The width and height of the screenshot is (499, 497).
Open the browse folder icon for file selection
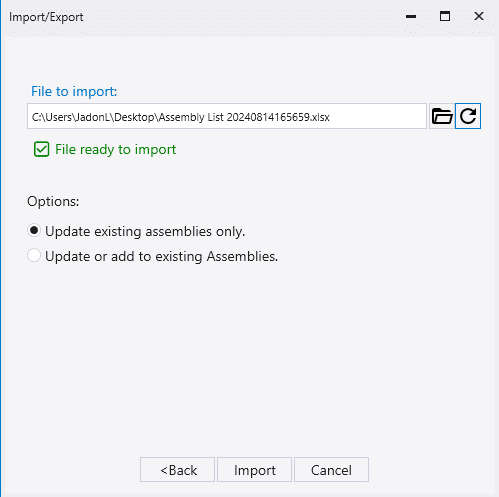(442, 116)
